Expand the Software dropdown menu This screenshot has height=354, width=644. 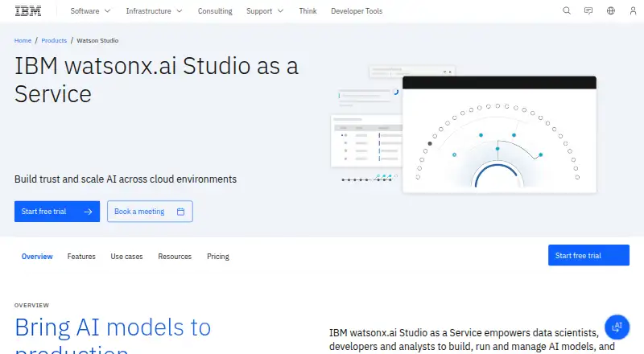coord(90,11)
